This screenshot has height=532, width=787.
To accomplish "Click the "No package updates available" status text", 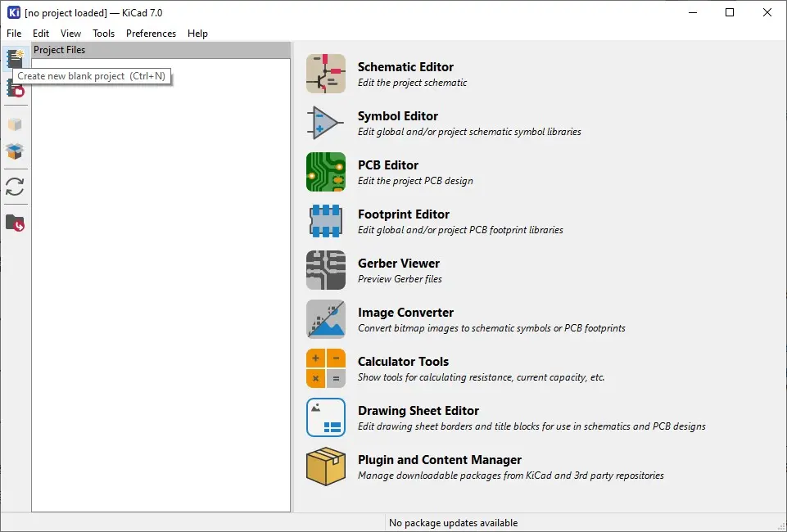I will click(453, 523).
